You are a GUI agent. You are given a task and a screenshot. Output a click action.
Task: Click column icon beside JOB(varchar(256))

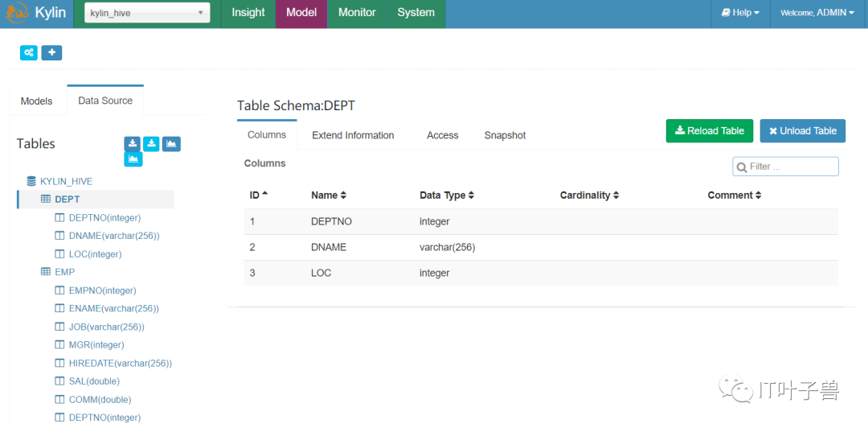59,327
